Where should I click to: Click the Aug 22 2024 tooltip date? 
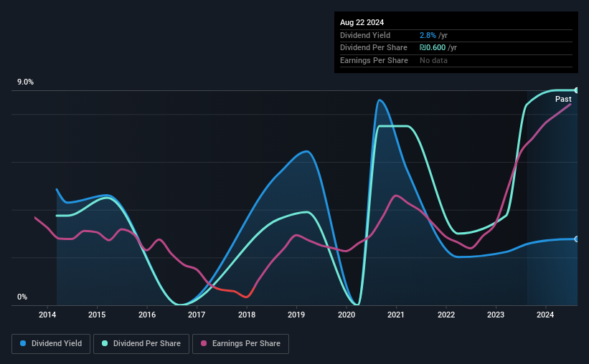click(x=362, y=22)
